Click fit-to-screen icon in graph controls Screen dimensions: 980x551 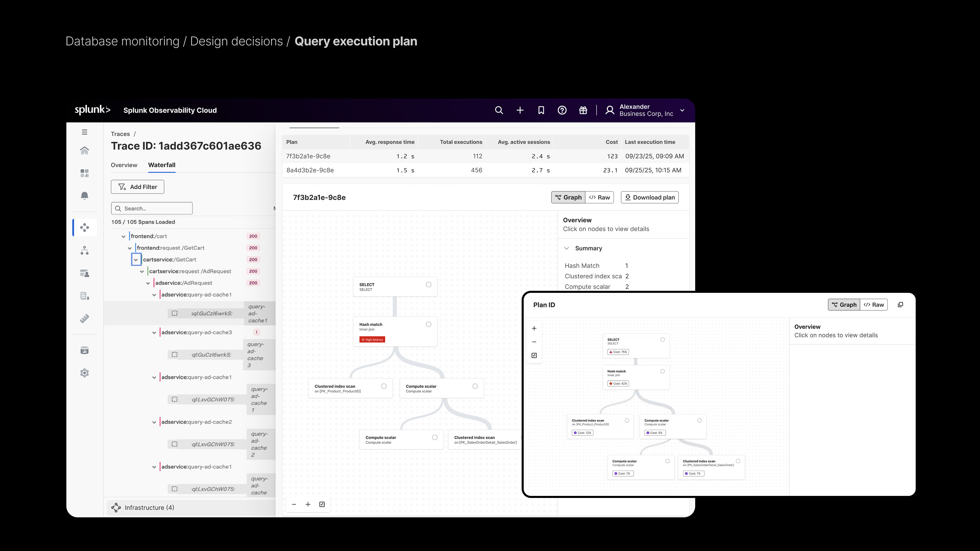[322, 504]
